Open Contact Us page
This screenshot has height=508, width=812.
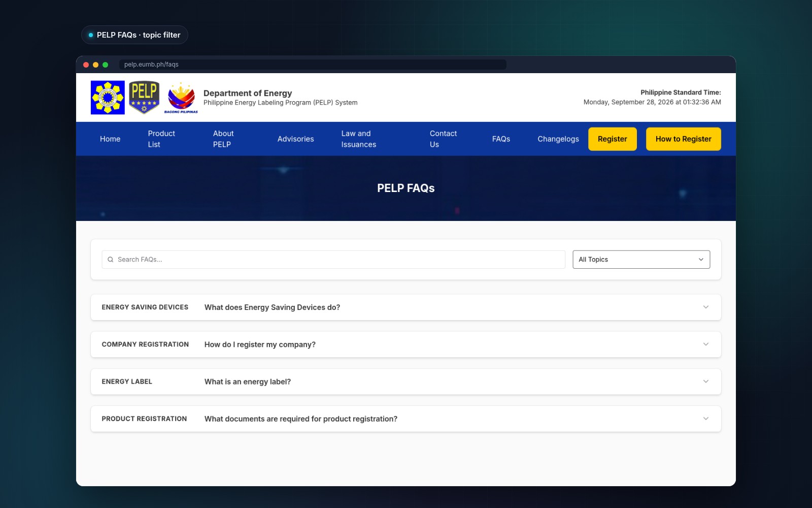click(x=443, y=139)
